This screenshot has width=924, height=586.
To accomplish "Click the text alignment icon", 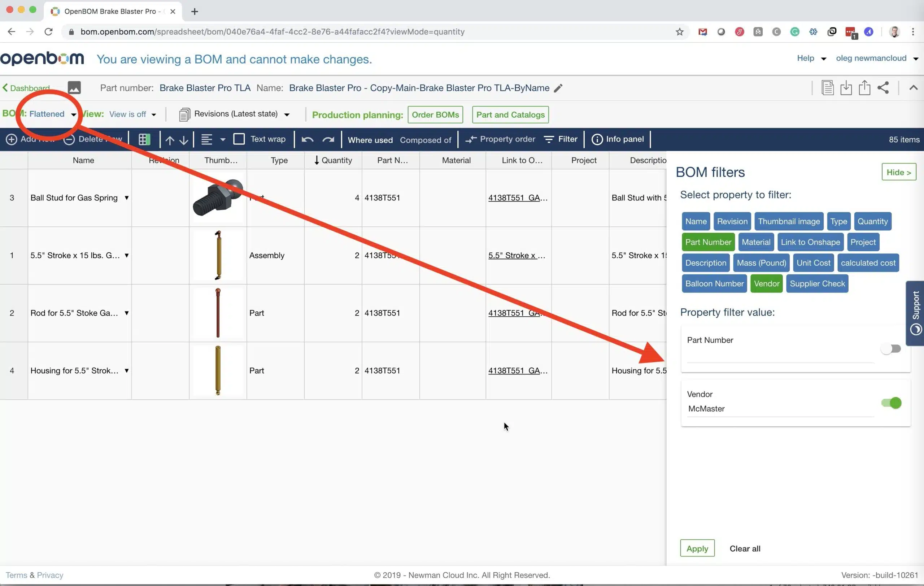I will (207, 139).
